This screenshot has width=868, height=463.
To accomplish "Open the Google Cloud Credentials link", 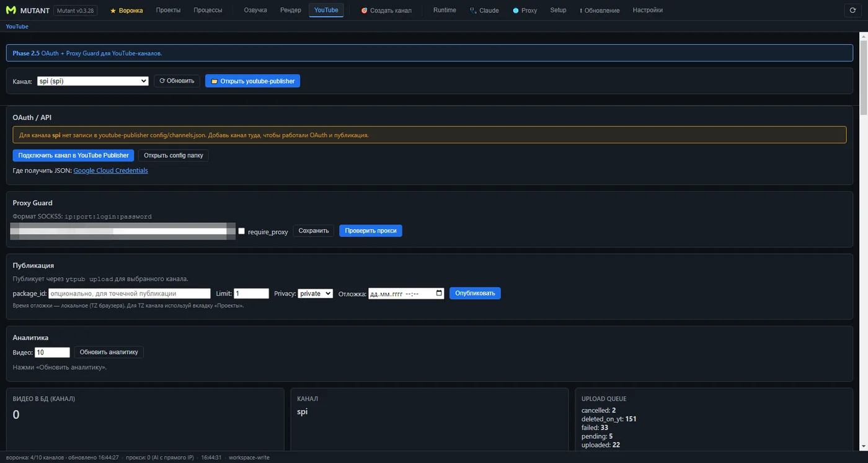I will pyautogui.click(x=110, y=171).
